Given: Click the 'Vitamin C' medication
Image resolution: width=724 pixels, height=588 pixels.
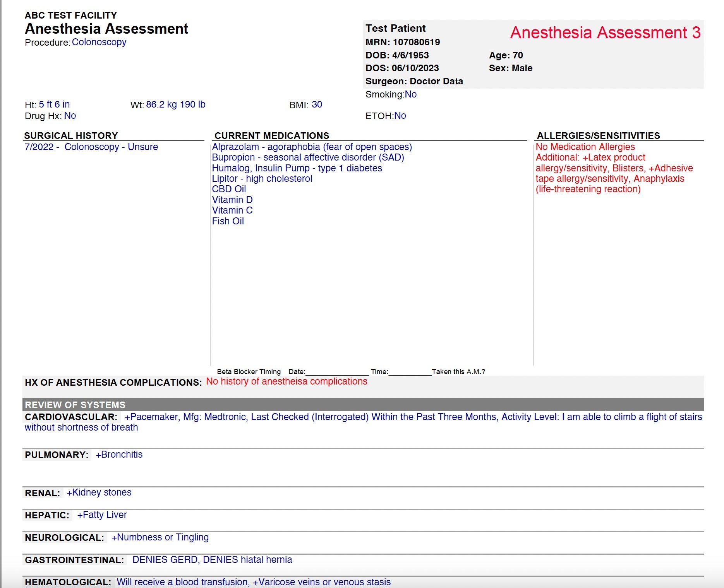Looking at the screenshot, I should (232, 210).
